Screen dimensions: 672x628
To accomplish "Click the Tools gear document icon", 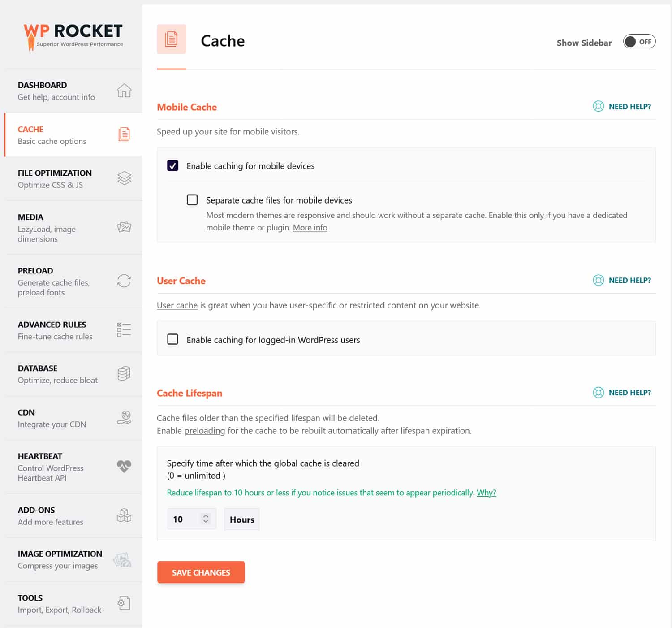I will pos(124,603).
